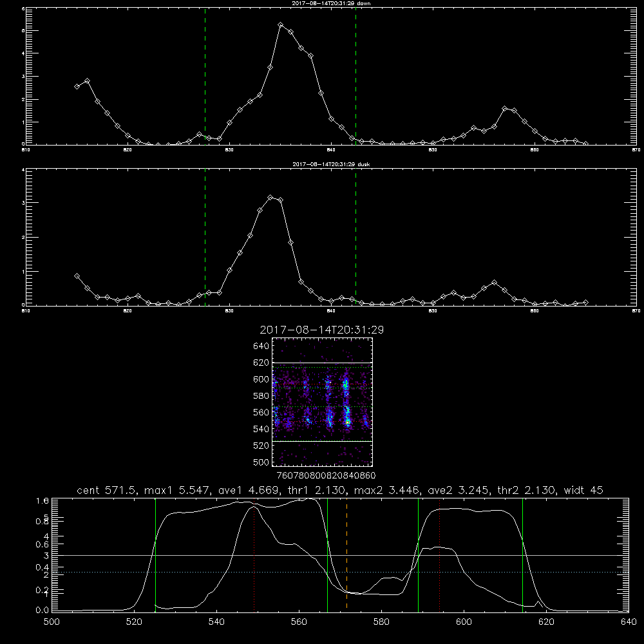
Task: Click the green vertical line near 525 in bottom plot
Action: click(155, 554)
